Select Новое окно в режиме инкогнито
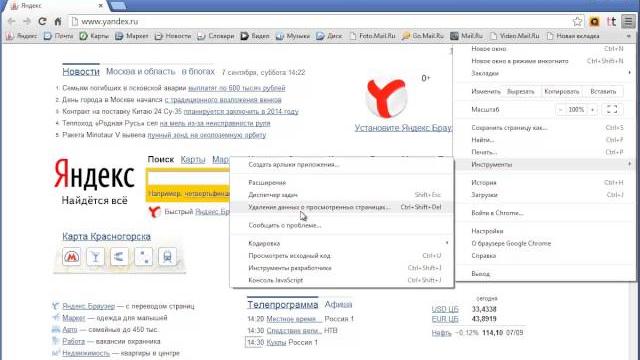Viewport: 640px width, 360px height. tap(546, 61)
